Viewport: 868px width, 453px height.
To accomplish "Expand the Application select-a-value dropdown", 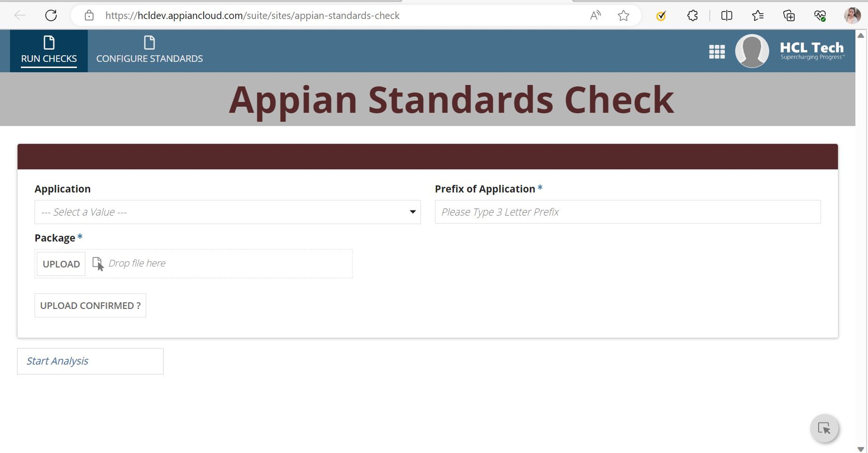I will 227,212.
